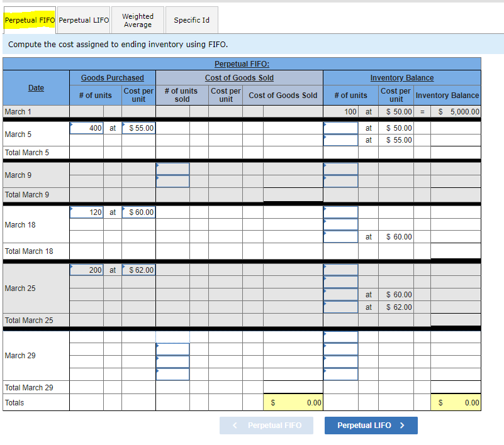Edit March 25 cost per unit $62.00 field
This screenshot has width=504, height=445.
[x=138, y=270]
